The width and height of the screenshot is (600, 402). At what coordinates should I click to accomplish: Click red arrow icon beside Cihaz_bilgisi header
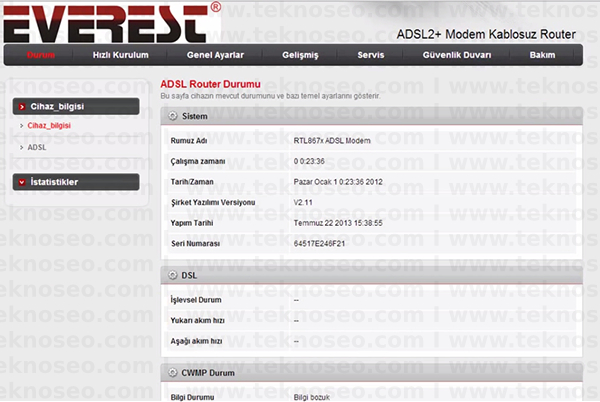22,107
